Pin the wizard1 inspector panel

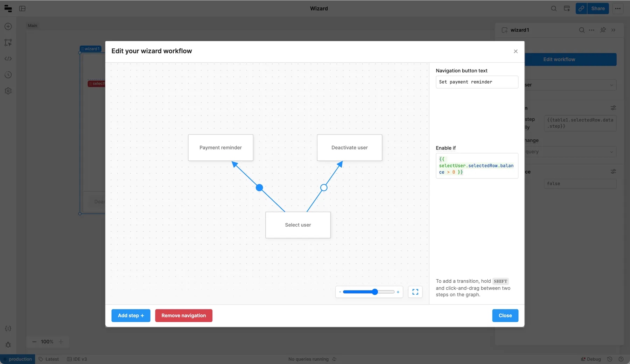[x=603, y=30]
